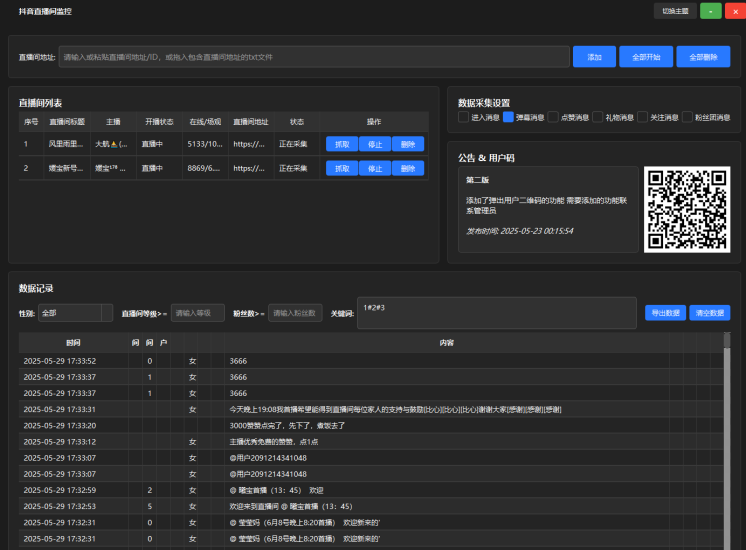746x550 pixels.
Task: Click the 导出数据 button
Action: click(x=665, y=313)
